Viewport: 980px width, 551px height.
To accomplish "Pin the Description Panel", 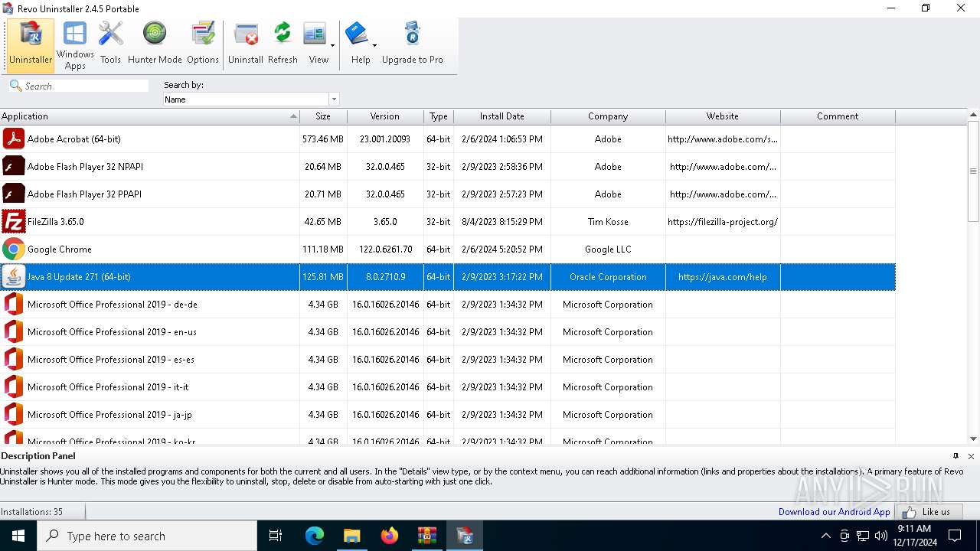I will 955,456.
